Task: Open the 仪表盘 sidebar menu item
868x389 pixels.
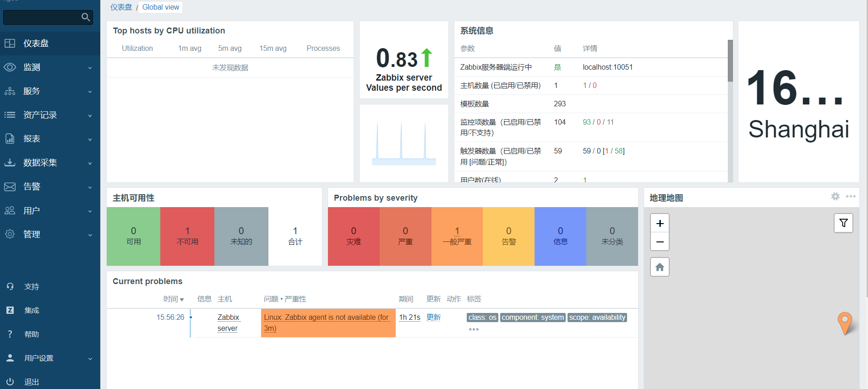Action: tap(36, 44)
